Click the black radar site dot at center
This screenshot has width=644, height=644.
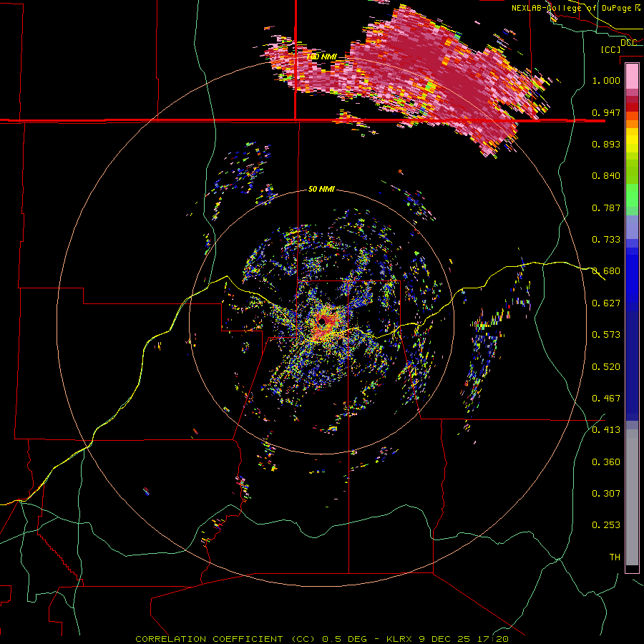click(323, 321)
